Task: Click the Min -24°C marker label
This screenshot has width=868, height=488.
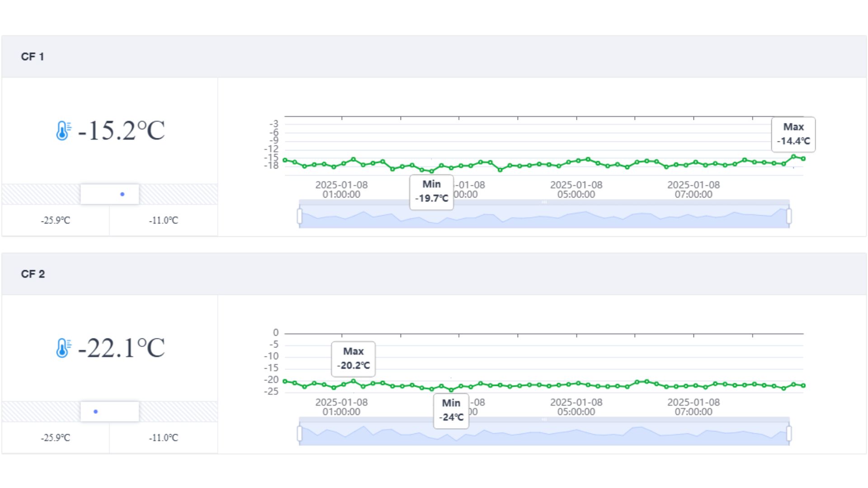Action: (x=451, y=410)
